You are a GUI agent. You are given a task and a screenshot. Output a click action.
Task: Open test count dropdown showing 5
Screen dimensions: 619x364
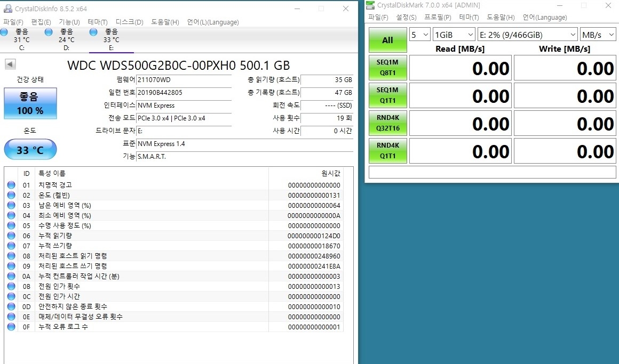(419, 35)
